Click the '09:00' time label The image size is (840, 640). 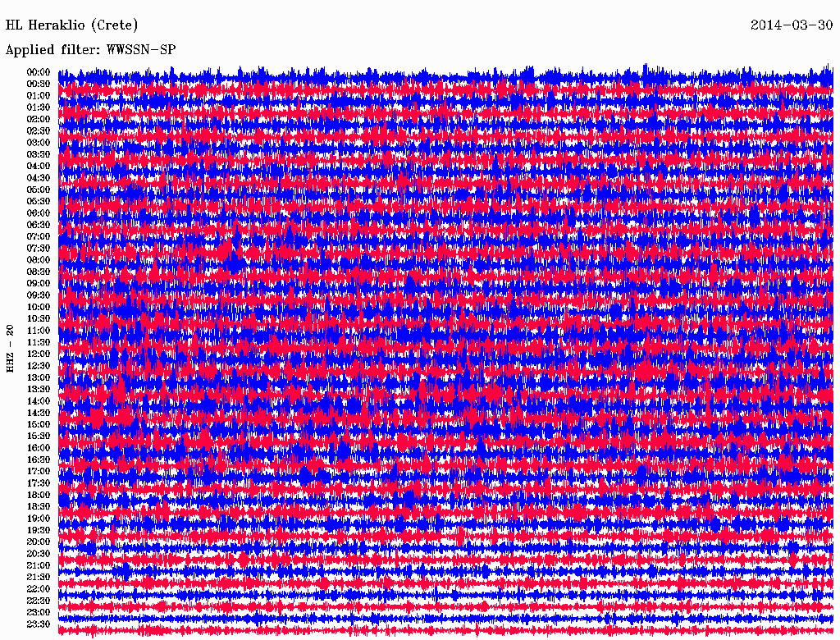tap(39, 284)
